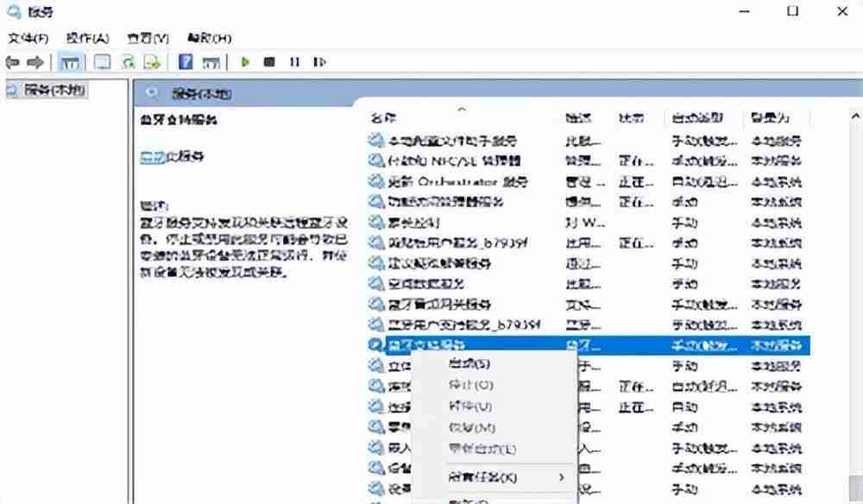This screenshot has width=863, height=504.
Task: Choose 恢复(M) in the context menu
Action: pos(472,428)
